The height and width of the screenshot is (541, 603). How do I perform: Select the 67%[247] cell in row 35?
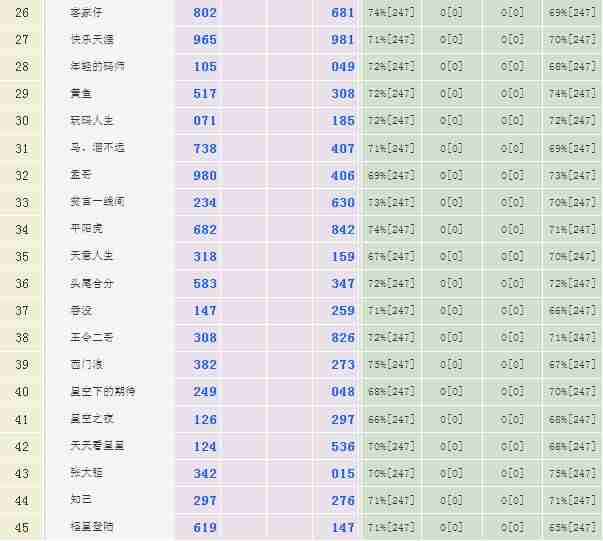(x=391, y=257)
